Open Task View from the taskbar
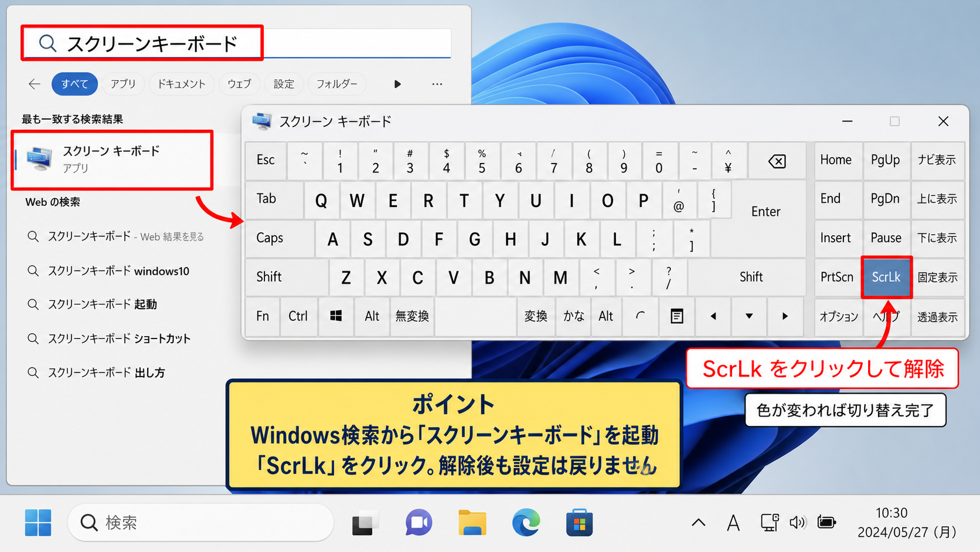This screenshot has width=980, height=552. click(364, 523)
